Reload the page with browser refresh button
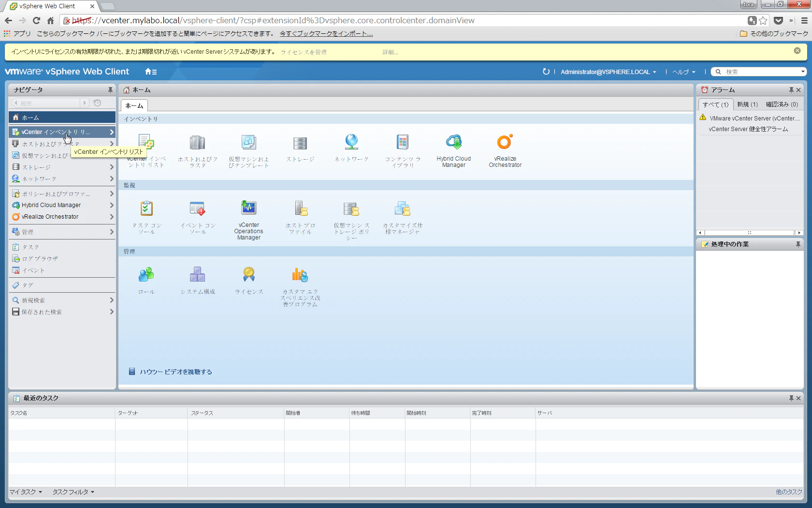The width and height of the screenshot is (812, 508). (36, 20)
